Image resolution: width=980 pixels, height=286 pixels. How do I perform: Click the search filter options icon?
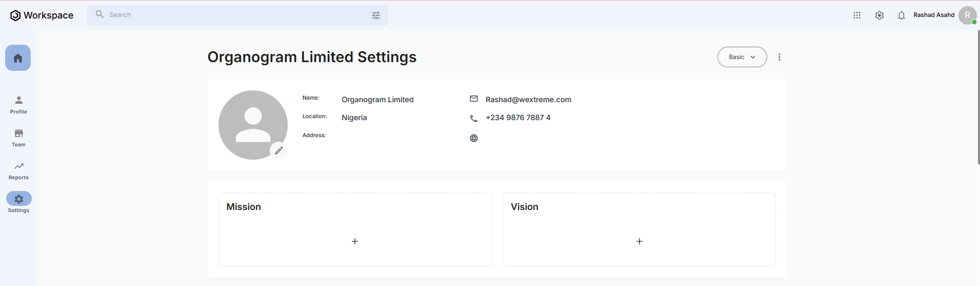(x=376, y=15)
